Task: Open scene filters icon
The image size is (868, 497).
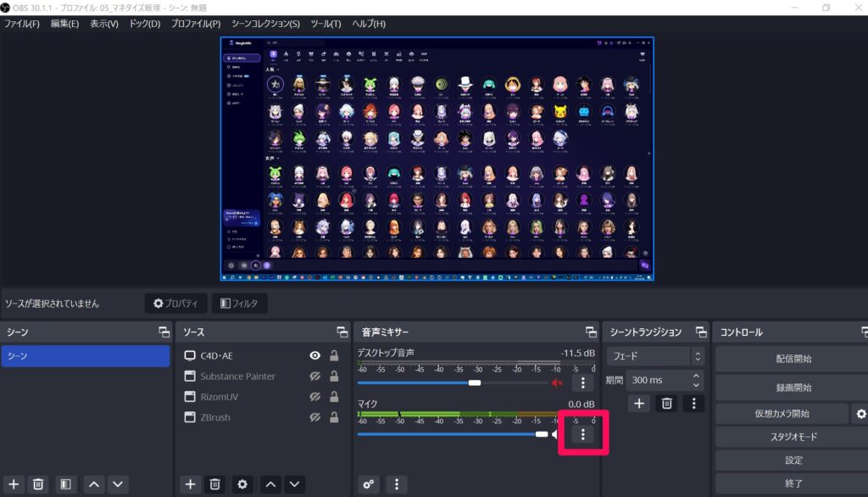Action: tap(65, 484)
